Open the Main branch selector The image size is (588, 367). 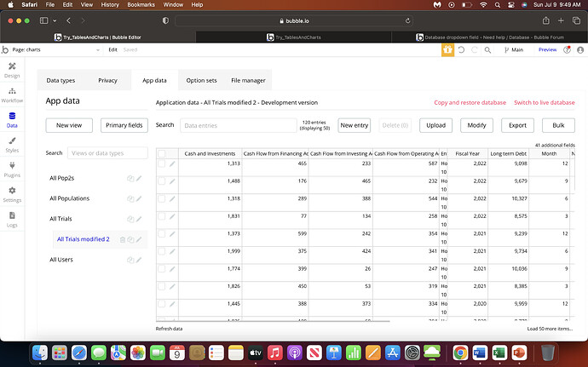(513, 50)
